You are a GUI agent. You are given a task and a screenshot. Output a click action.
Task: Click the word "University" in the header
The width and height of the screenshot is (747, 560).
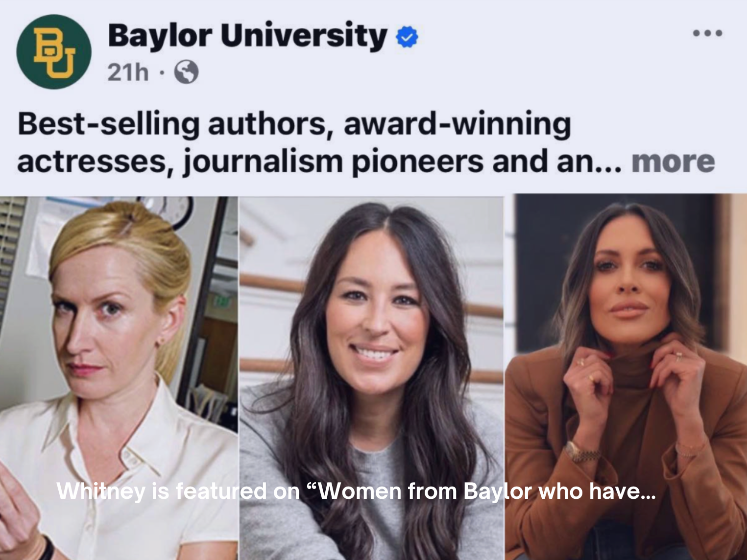[304, 36]
